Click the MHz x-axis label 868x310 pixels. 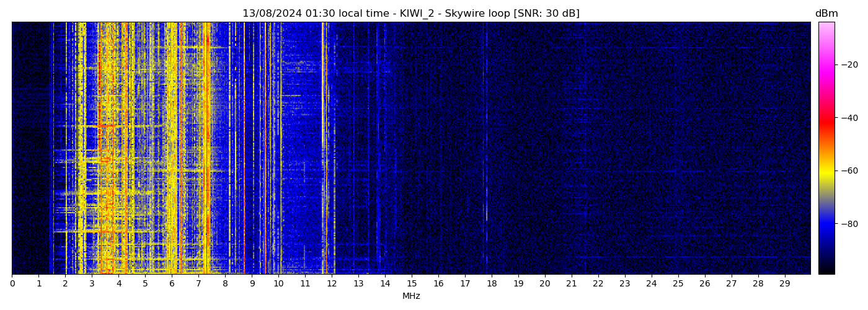click(x=410, y=296)
